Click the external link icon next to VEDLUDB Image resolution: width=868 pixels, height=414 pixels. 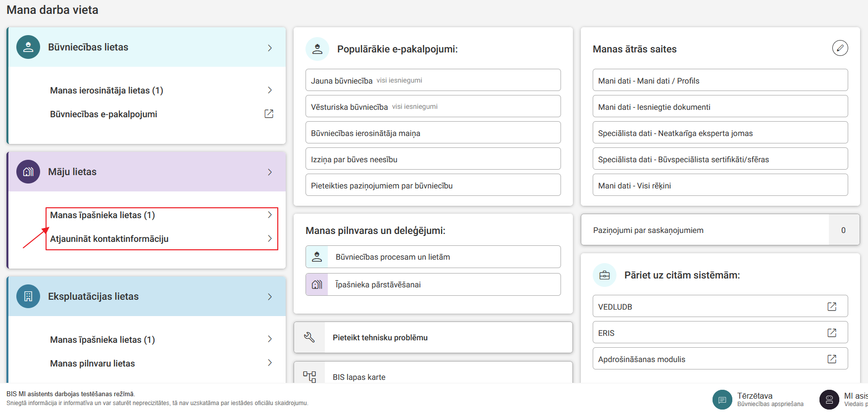point(832,307)
